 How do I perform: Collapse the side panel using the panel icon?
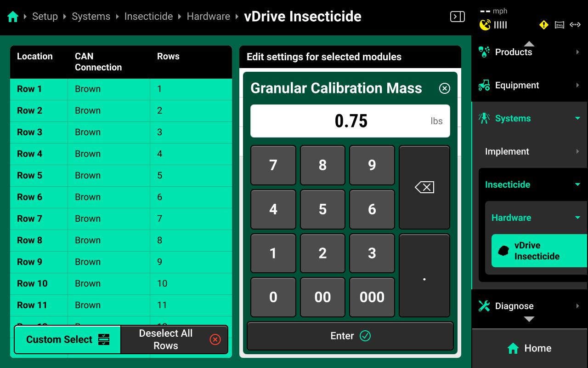point(457,17)
